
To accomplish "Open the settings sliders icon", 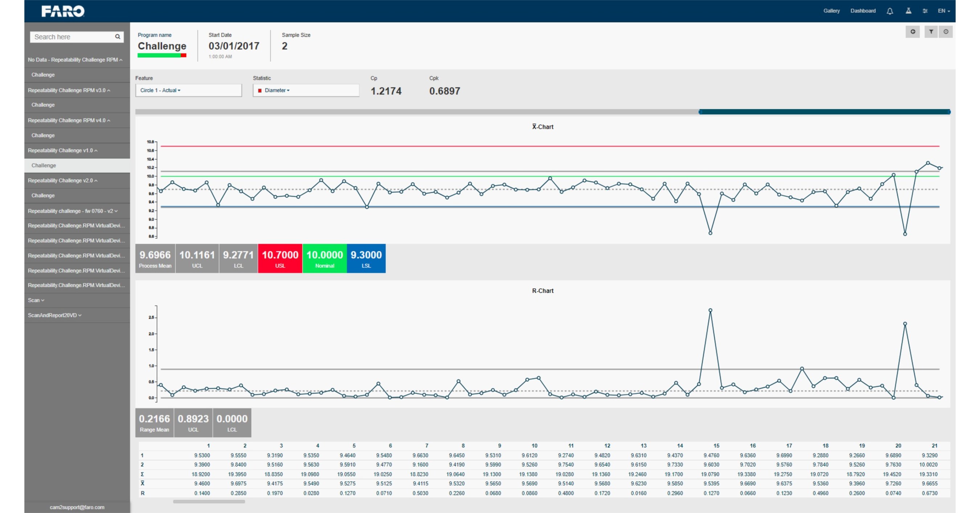I will [925, 11].
